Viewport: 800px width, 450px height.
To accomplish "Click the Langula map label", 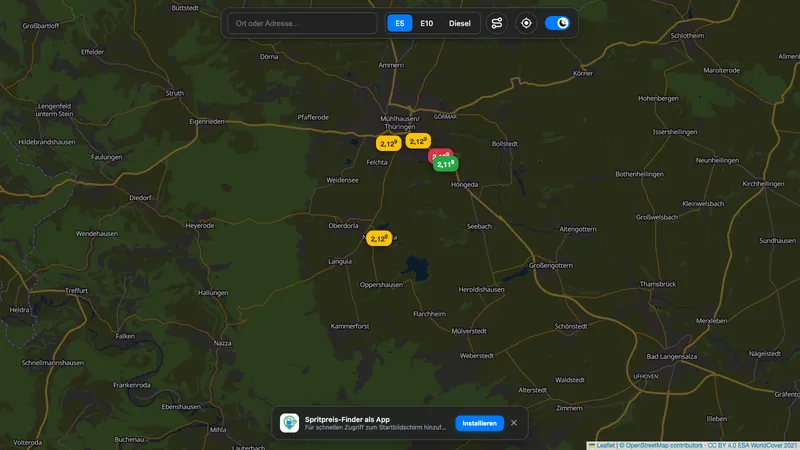I will tap(340, 261).
